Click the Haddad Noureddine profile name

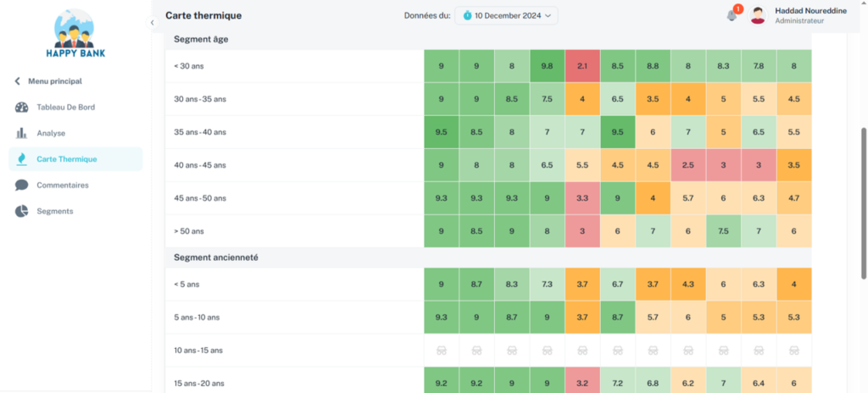(810, 10)
